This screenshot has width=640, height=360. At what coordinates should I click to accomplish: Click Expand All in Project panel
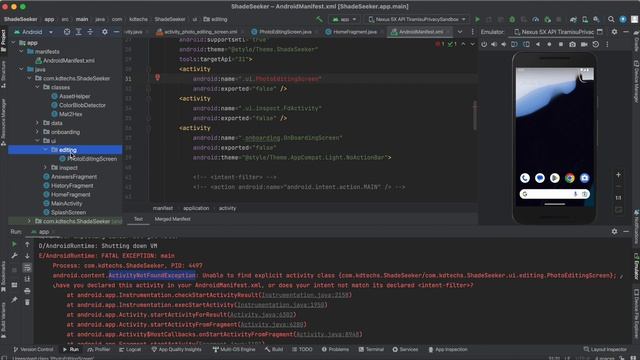(78, 31)
